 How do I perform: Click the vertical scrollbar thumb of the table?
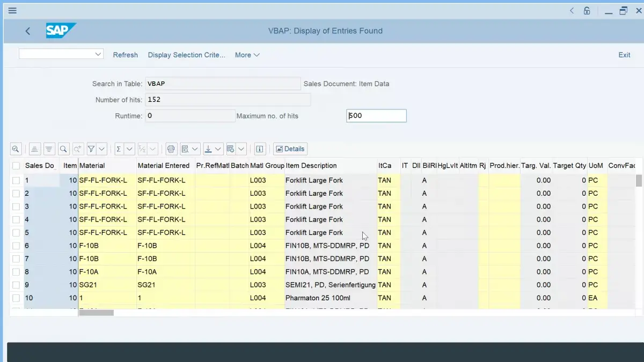click(639, 180)
